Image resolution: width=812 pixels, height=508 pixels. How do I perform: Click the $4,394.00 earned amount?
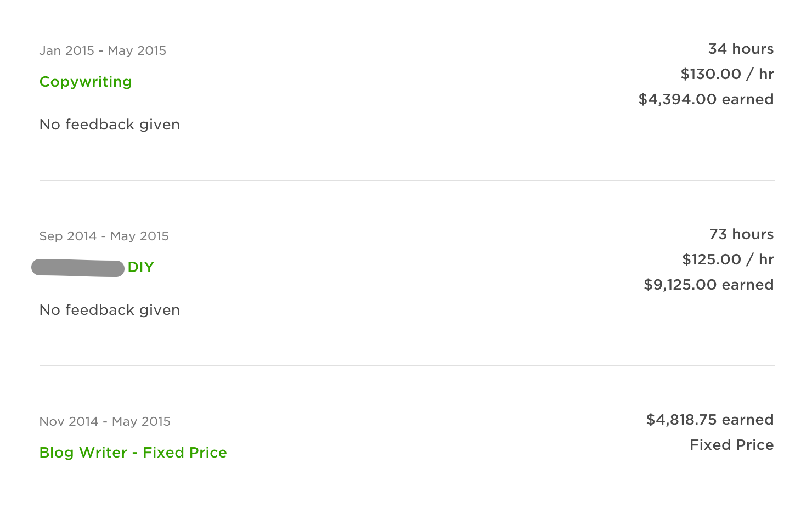[706, 99]
